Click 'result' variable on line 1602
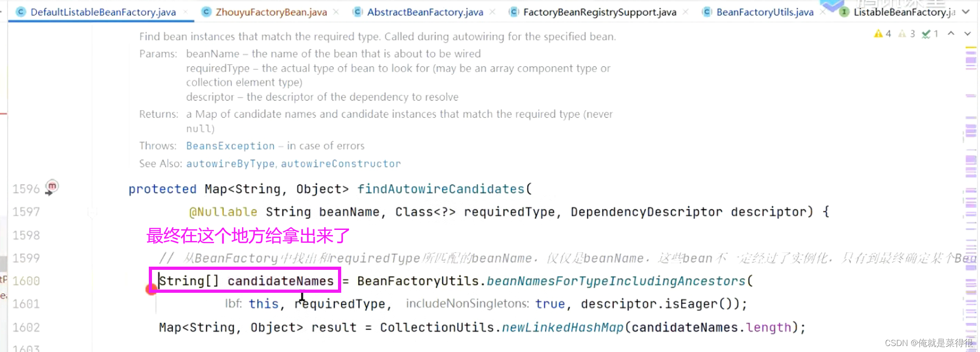Image resolution: width=980 pixels, height=352 pixels. 334,327
